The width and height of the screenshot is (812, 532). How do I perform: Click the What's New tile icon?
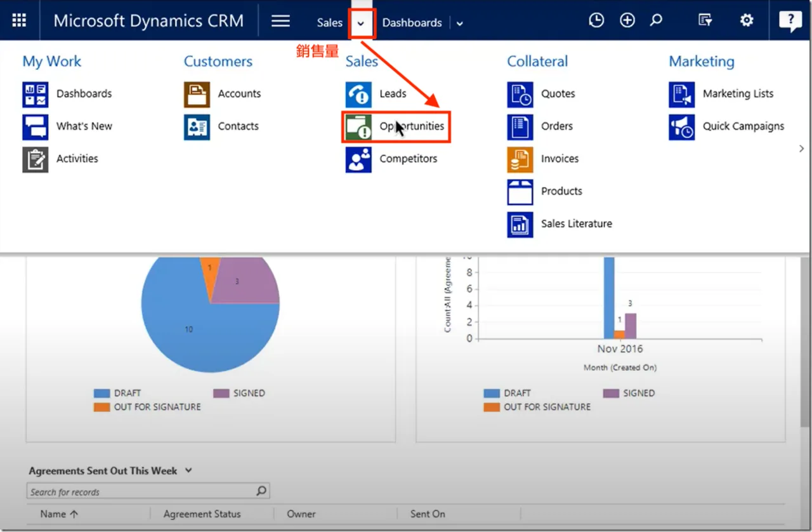coord(36,126)
